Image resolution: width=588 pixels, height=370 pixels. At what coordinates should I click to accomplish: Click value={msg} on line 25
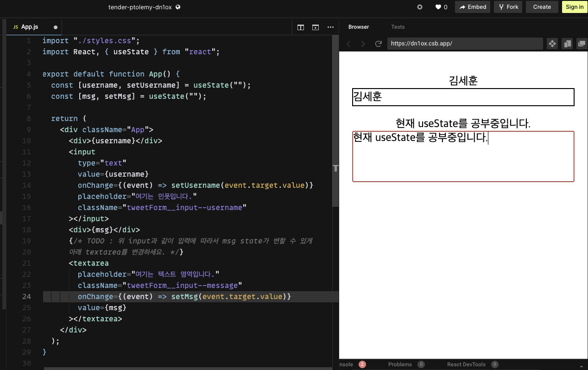point(102,307)
